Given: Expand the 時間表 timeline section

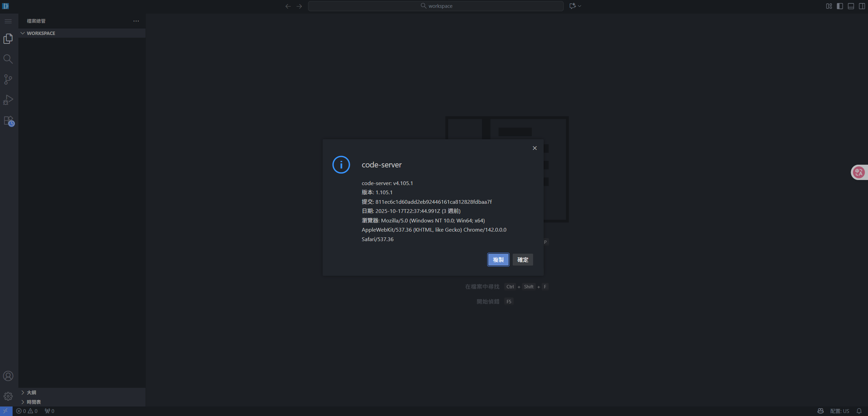Looking at the screenshot, I should [33, 402].
